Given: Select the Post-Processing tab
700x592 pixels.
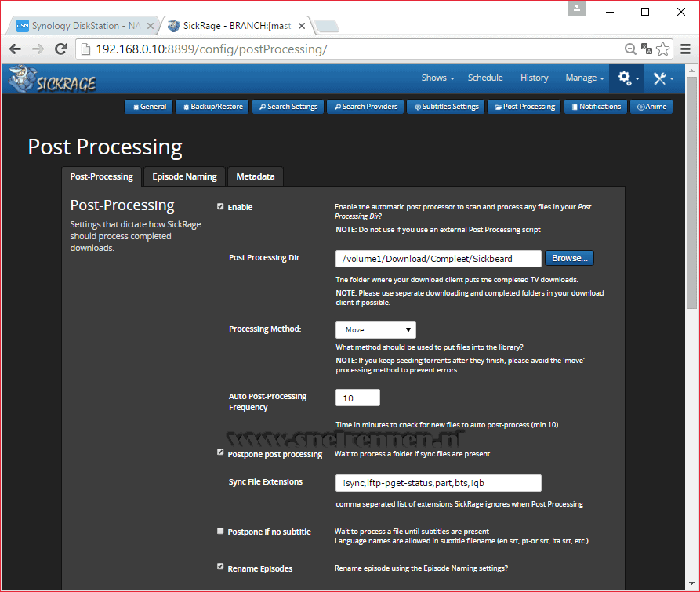Looking at the screenshot, I should 101,176.
